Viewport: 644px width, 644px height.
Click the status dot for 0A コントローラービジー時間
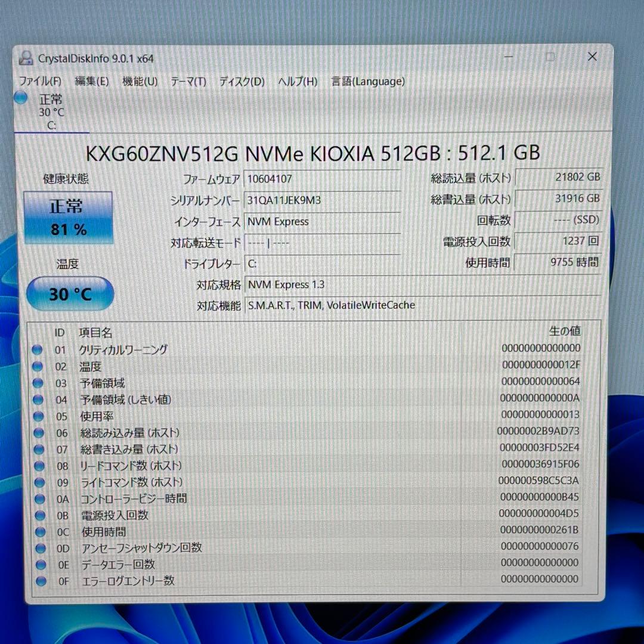40,499
